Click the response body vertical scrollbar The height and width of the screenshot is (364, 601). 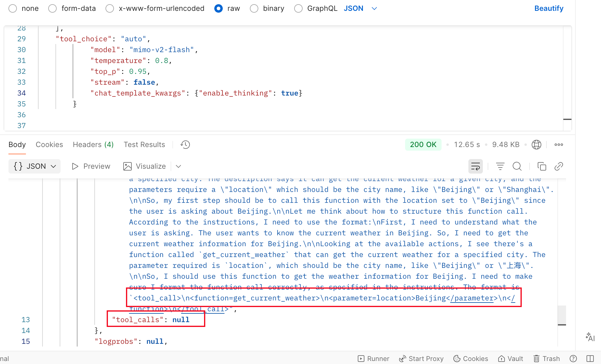(562, 315)
